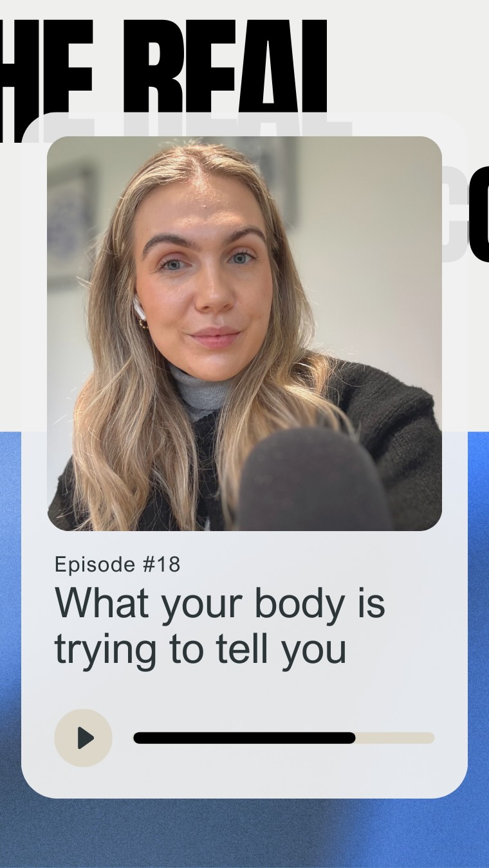Jump to the very start of the progress bar
Viewport: 489px width, 868px height.
[136, 737]
